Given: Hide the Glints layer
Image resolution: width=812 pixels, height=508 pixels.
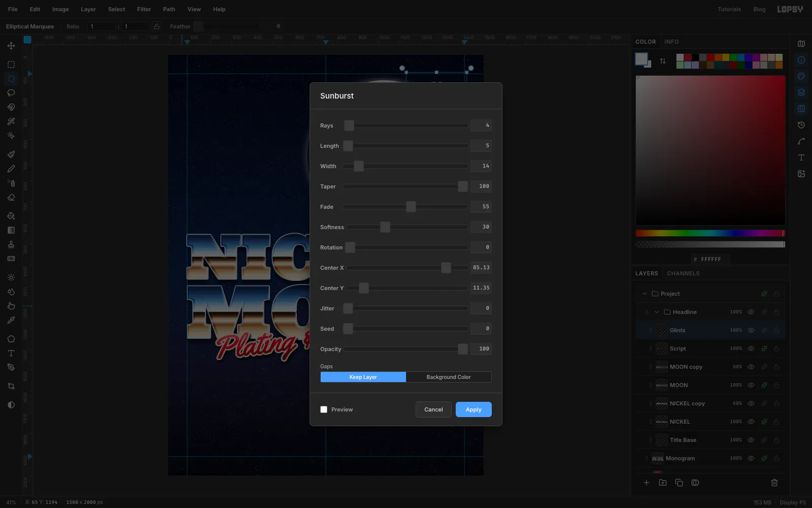Looking at the screenshot, I should point(751,330).
